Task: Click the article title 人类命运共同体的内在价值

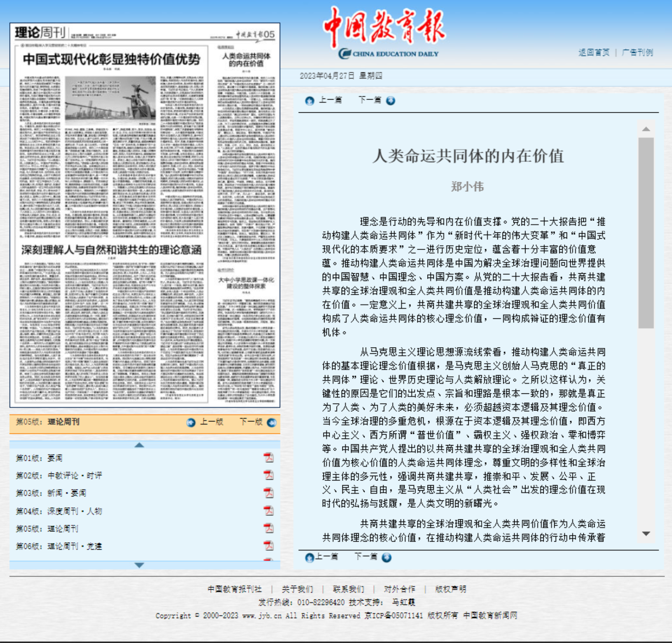Action: tap(468, 156)
